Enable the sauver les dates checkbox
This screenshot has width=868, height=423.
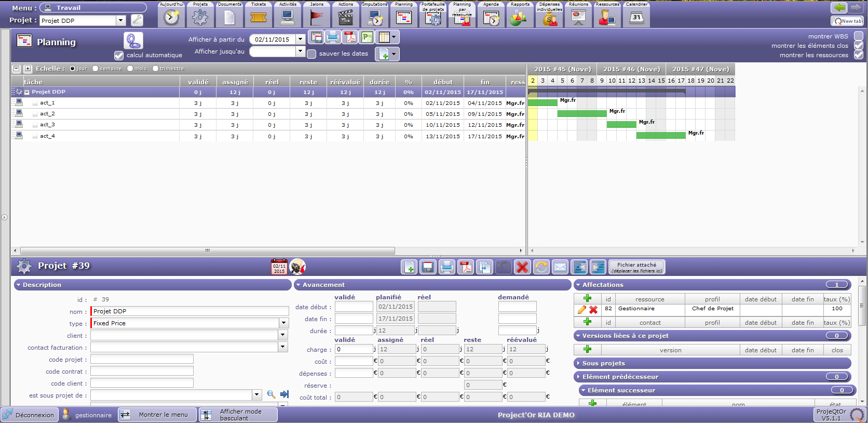click(x=311, y=54)
